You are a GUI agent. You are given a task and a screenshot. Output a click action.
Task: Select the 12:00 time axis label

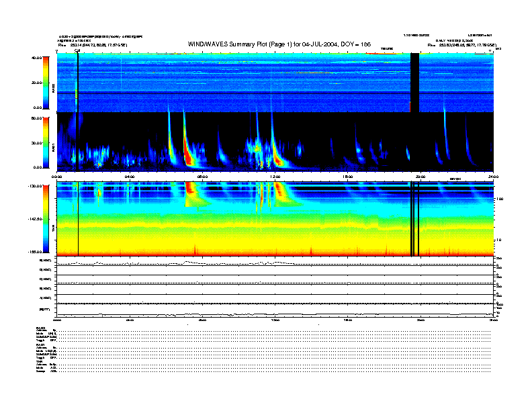pyautogui.click(x=275, y=177)
